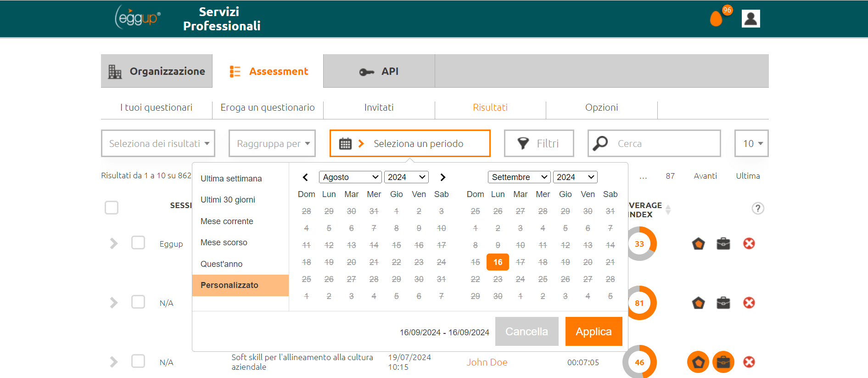
Task: Expand the Eggup result row
Action: pos(114,243)
